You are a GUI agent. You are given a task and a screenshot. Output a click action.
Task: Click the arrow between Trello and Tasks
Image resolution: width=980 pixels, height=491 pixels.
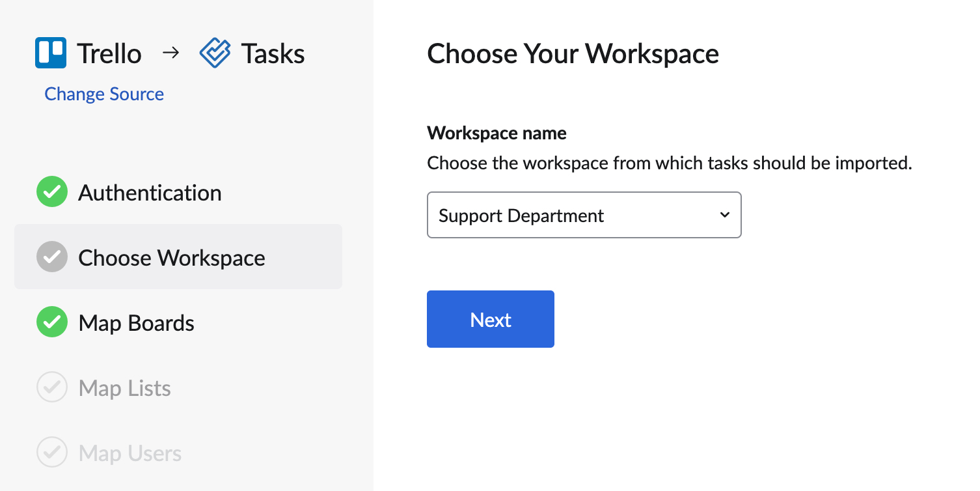pos(171,53)
